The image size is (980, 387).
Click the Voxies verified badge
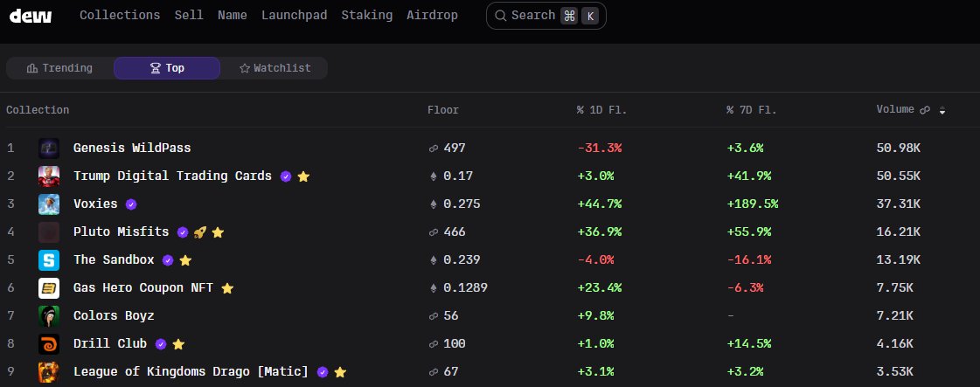[130, 204]
